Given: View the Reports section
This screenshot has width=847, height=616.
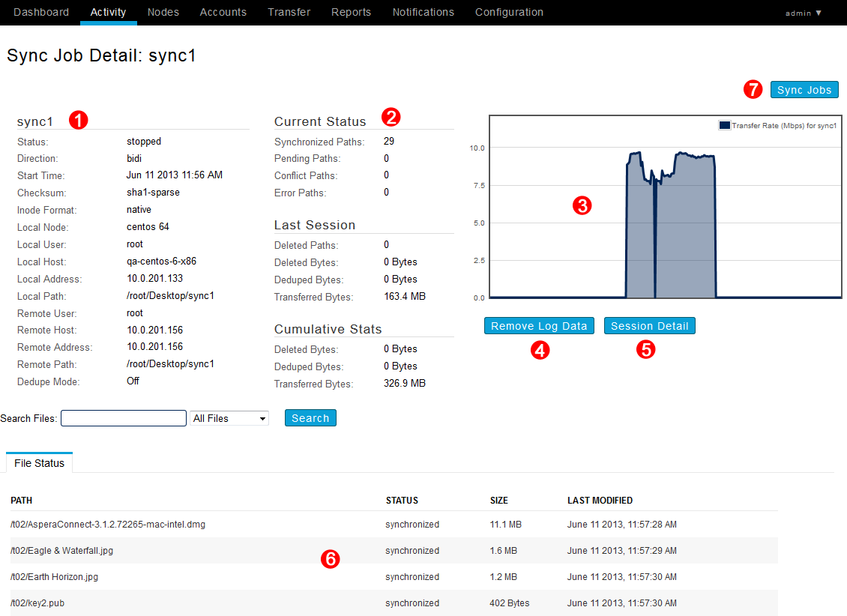Looking at the screenshot, I should pyautogui.click(x=351, y=12).
